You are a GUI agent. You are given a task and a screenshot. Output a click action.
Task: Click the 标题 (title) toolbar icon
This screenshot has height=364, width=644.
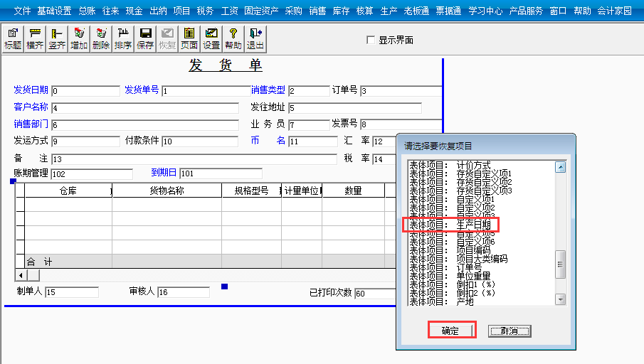[13, 38]
